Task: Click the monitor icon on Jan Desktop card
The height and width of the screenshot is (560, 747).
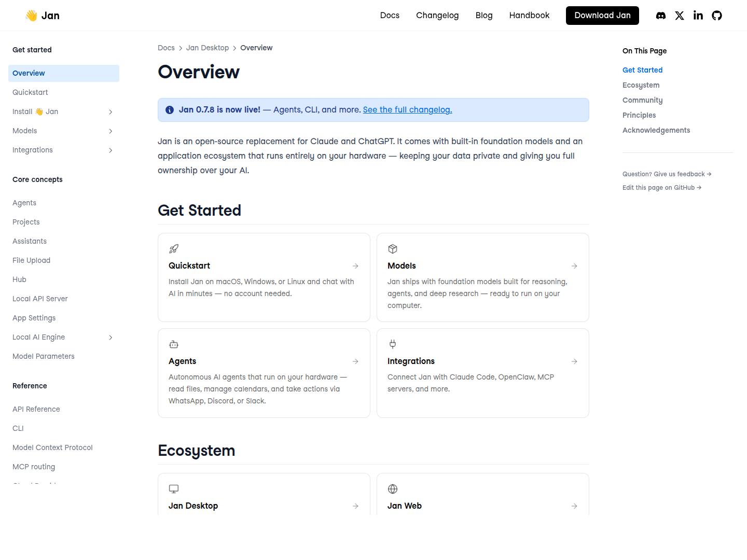Action: [174, 489]
